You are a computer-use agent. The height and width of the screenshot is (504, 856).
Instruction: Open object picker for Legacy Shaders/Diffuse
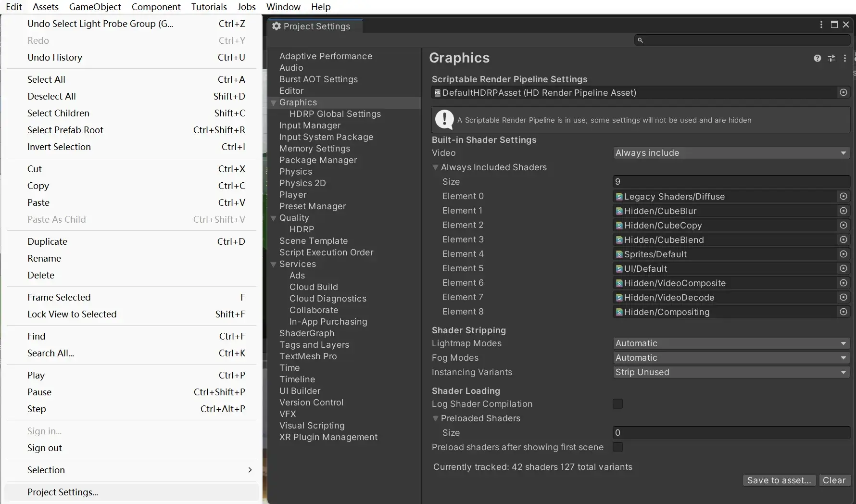click(843, 196)
